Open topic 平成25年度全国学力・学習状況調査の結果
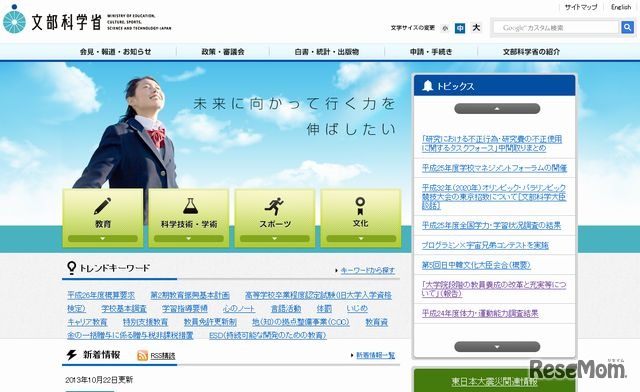Viewport: 640px width, 392px height. [491, 225]
